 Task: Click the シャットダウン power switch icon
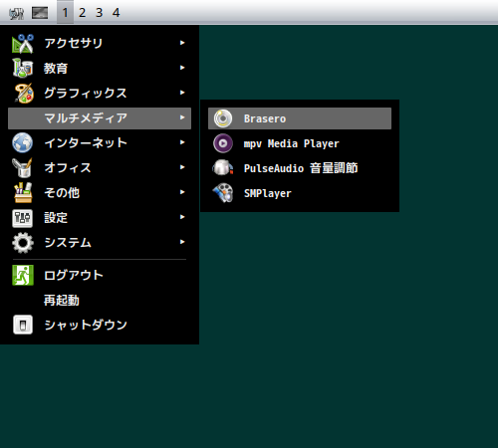[23, 325]
